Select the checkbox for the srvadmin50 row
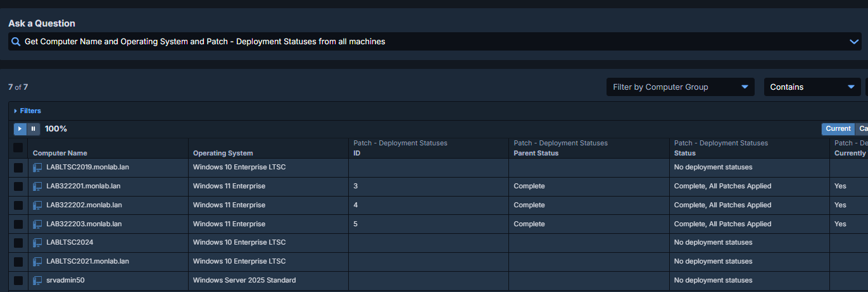The width and height of the screenshot is (868, 292). [18, 280]
